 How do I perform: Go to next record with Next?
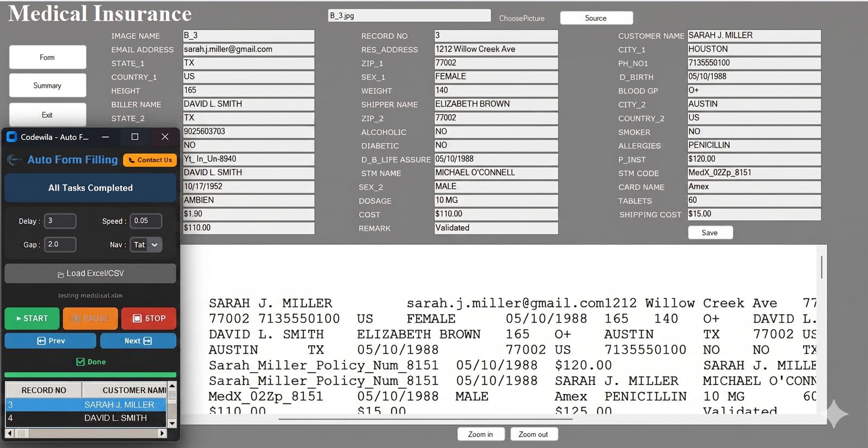[138, 341]
